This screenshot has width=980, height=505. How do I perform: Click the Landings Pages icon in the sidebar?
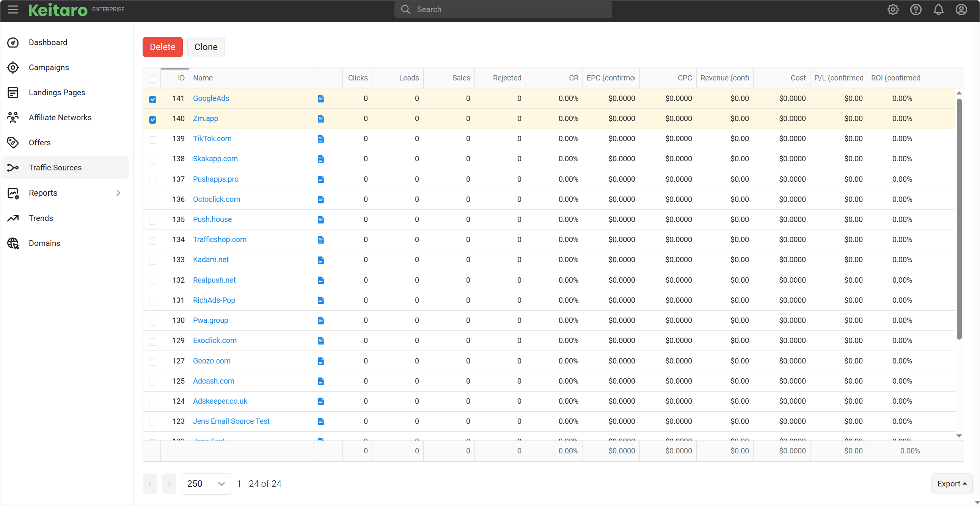pos(13,93)
